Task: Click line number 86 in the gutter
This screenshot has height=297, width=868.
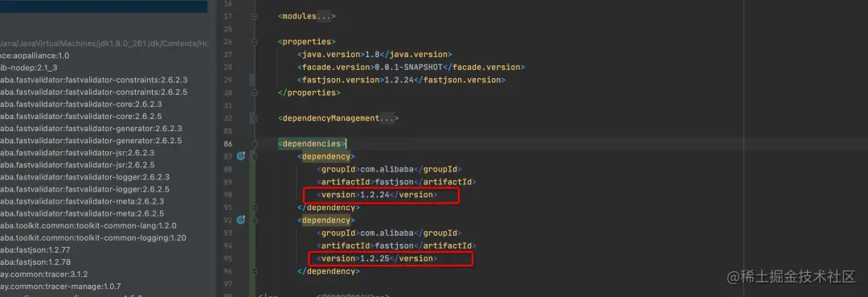Action: point(228,143)
